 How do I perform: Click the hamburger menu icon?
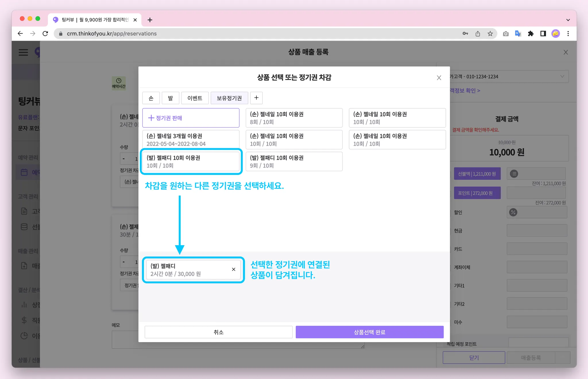(x=23, y=52)
